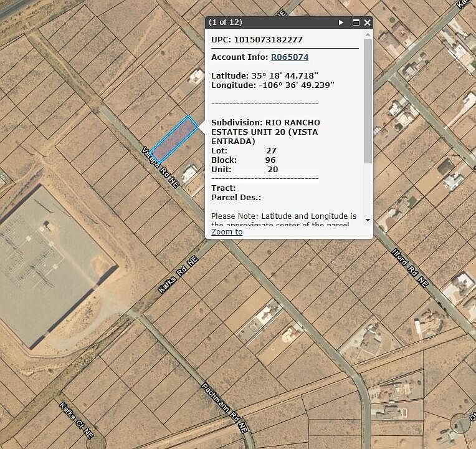Screen dimensions: 476x449
Task: Click the Pachmann Rd NE street label
Action: [225, 409]
